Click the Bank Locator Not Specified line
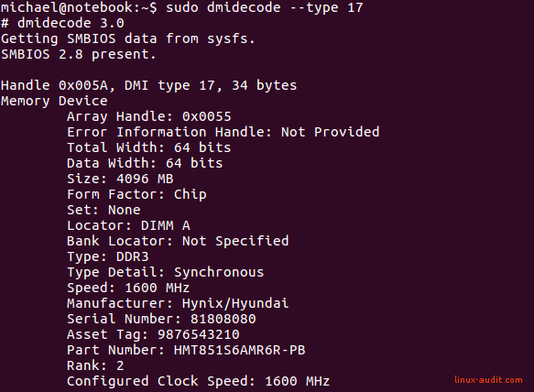Viewport: 534px width, 392px height. (x=178, y=241)
